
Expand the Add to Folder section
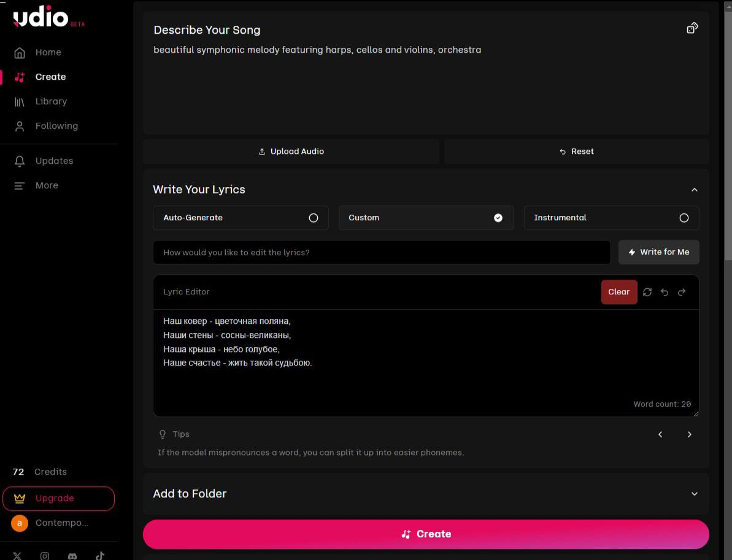(695, 494)
